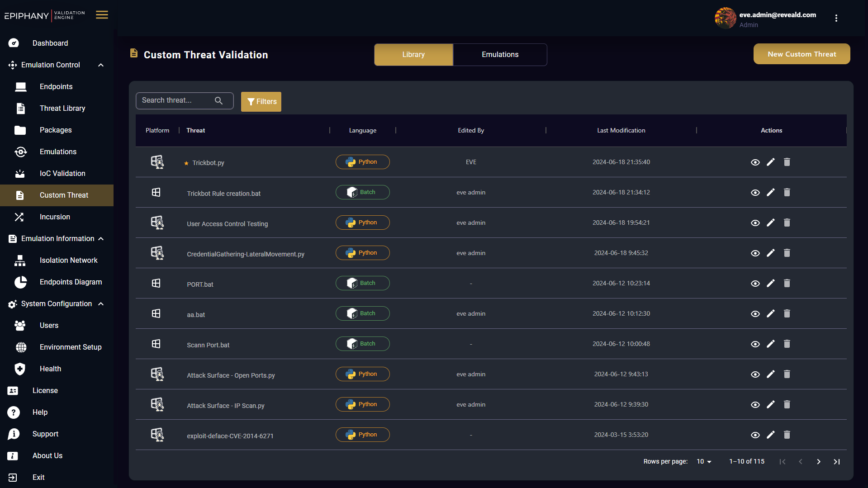Viewport: 868px width, 488px height.
Task: Edit the Trickbot.py threat with pencil icon
Action: click(771, 162)
